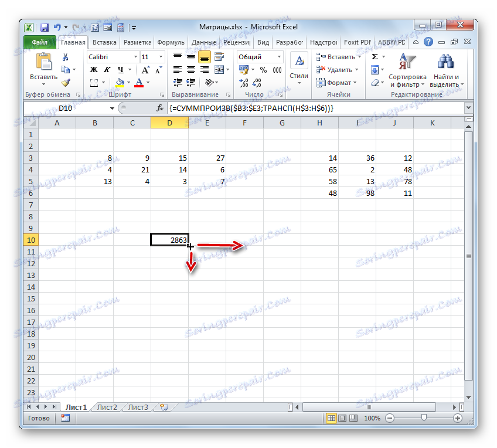Apply the yellow fill color bucket

(120, 83)
